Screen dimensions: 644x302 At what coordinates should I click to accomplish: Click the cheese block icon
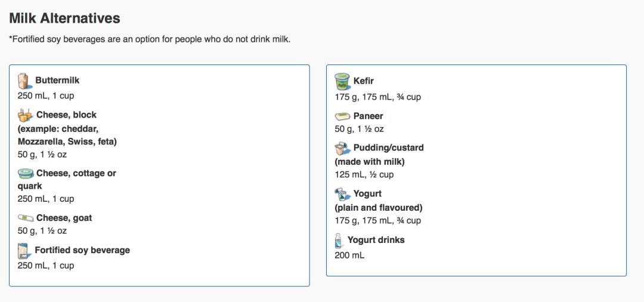pos(26,115)
